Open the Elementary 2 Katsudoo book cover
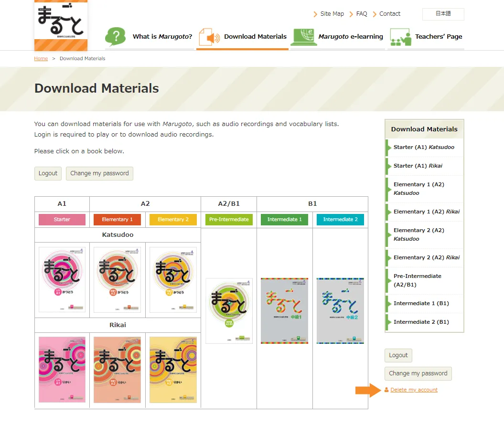 tap(173, 280)
